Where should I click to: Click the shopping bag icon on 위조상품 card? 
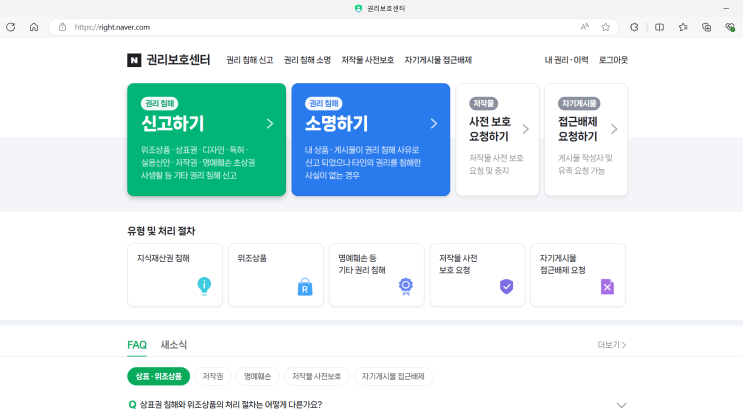pyautogui.click(x=305, y=287)
